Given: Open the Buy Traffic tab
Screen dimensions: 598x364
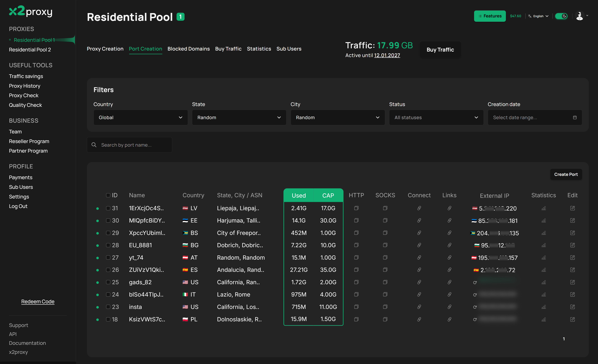Looking at the screenshot, I should tap(228, 49).
